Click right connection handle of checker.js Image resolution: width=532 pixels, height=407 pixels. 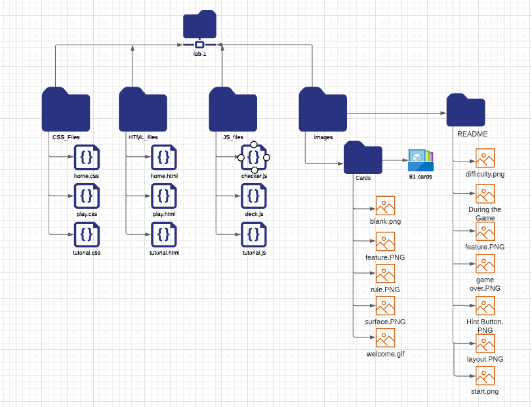point(267,158)
